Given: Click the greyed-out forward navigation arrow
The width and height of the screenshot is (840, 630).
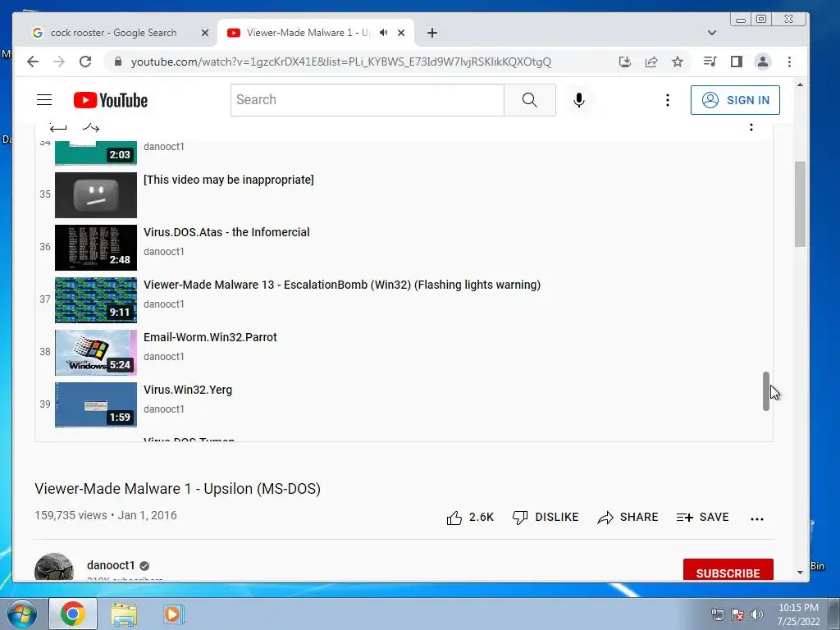Looking at the screenshot, I should click(59, 62).
